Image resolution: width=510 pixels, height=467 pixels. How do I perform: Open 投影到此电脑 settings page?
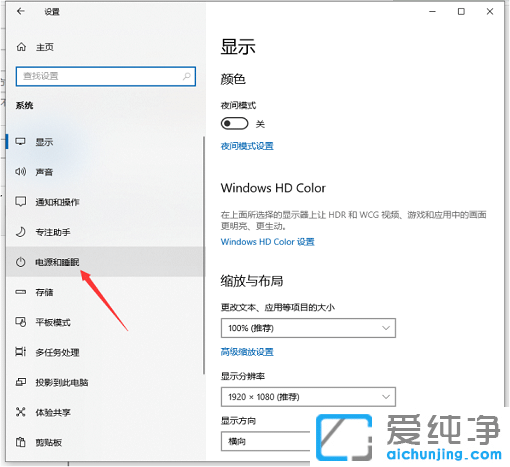pyautogui.click(x=105, y=382)
